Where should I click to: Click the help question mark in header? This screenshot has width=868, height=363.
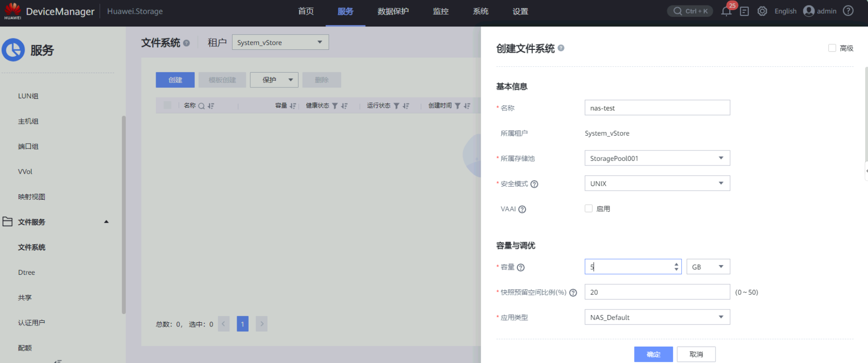coord(848,11)
